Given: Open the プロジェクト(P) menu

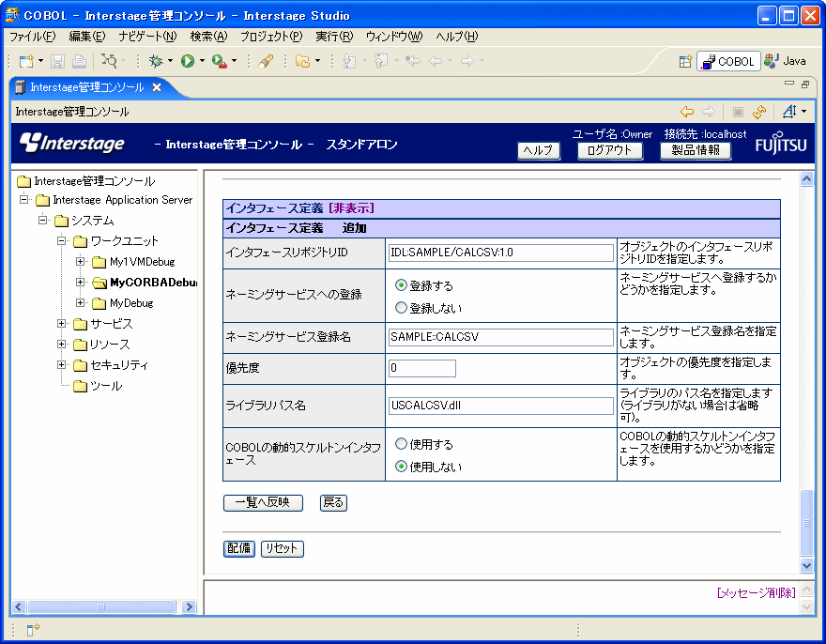Looking at the screenshot, I should pyautogui.click(x=271, y=37).
